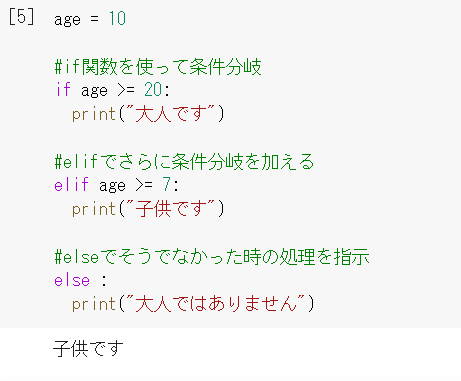
Task: Click the comment '#if関数を使って条件分岐'
Action: (158, 67)
